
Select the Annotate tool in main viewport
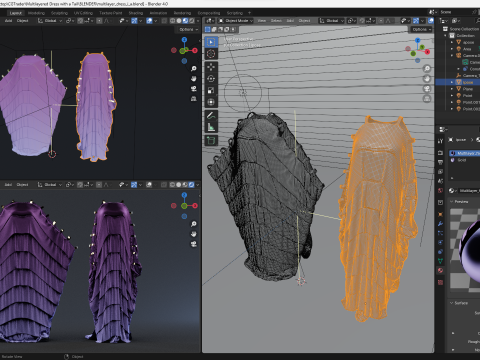pos(211,116)
